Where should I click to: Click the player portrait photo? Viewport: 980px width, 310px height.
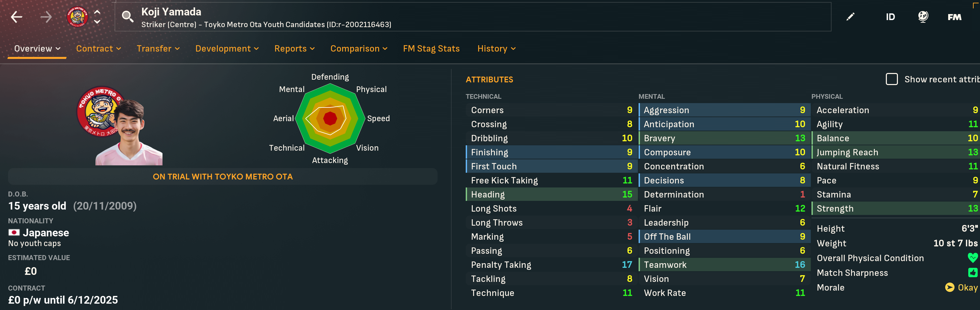coord(129,132)
